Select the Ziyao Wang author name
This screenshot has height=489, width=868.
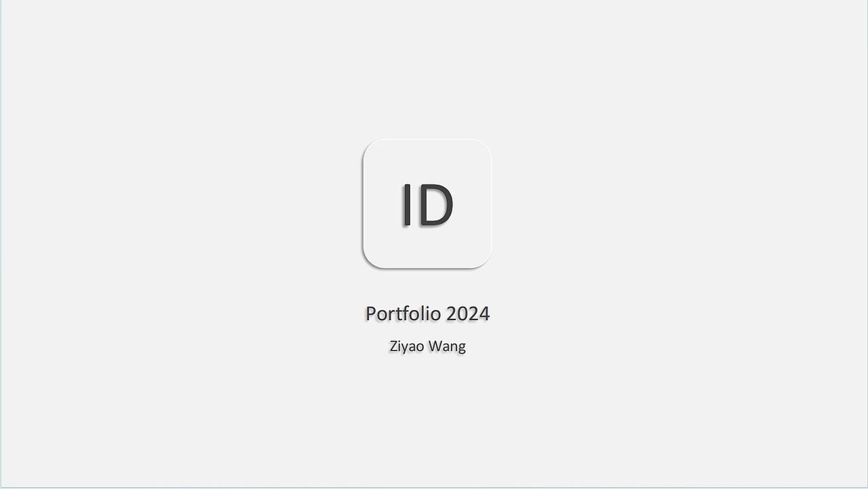(x=427, y=347)
